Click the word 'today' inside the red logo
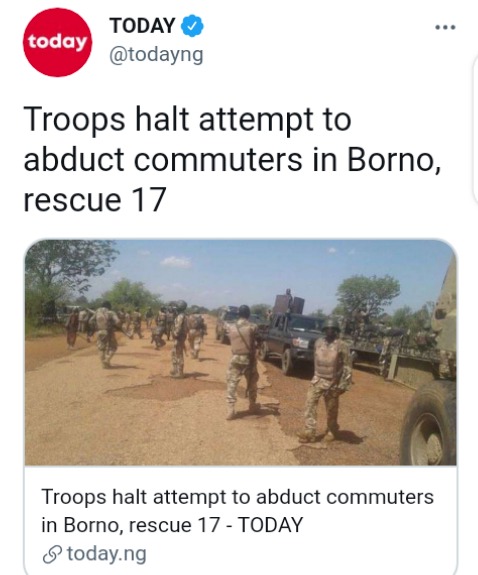The height and width of the screenshot is (575, 478). click(x=57, y=43)
